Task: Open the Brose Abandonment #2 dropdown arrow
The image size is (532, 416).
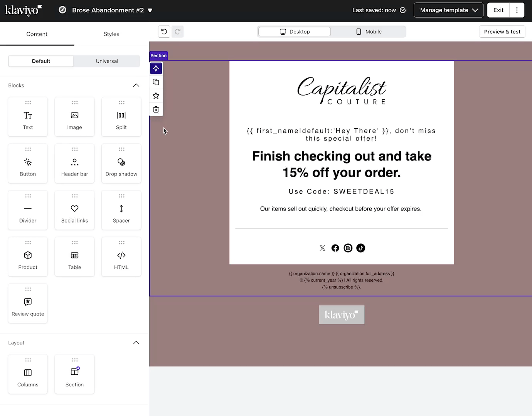Action: (x=150, y=10)
